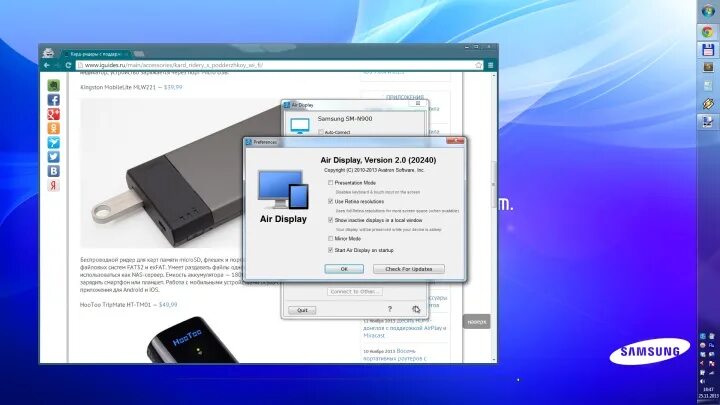Image resolution: width=720 pixels, height=405 pixels.
Task: Close the Preferences dialog with red X
Action: click(x=455, y=141)
